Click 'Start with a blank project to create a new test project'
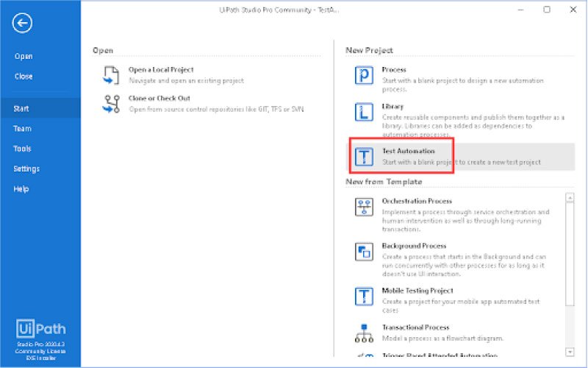 (x=462, y=162)
